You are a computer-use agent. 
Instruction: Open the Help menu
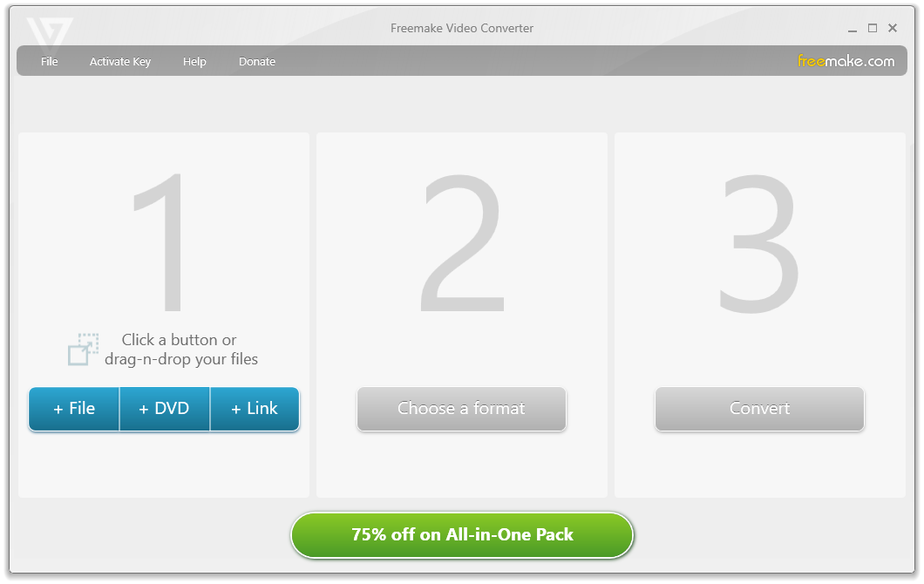[194, 61]
